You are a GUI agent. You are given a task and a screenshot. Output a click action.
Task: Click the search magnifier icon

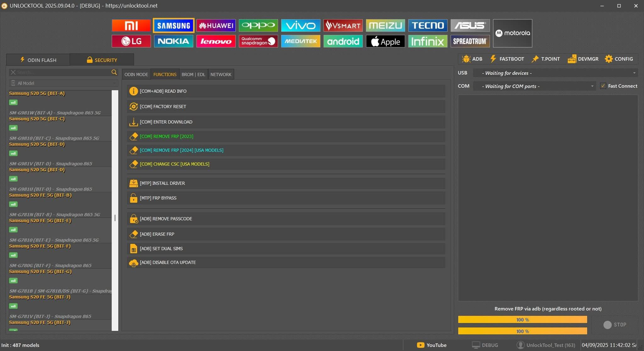pos(114,72)
